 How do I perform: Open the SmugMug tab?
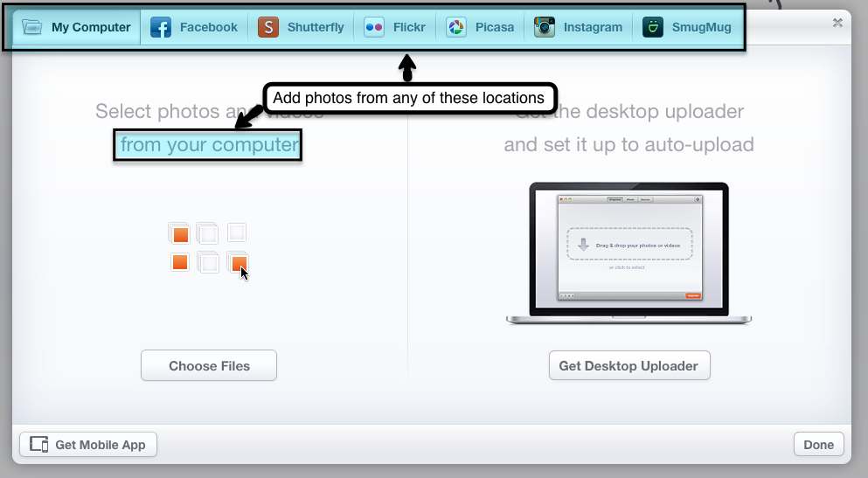click(687, 27)
